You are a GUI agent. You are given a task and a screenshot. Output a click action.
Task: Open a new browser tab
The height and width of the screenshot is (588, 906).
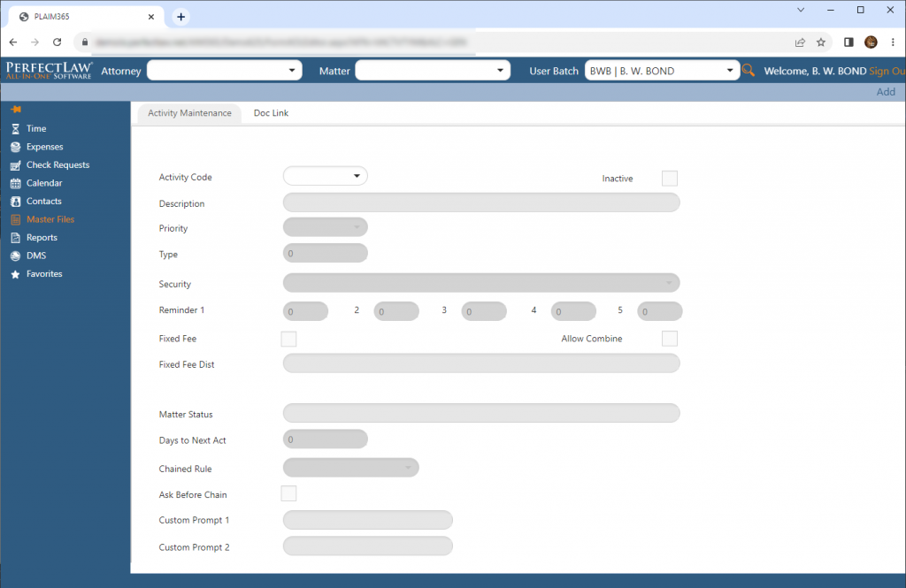[x=180, y=17]
